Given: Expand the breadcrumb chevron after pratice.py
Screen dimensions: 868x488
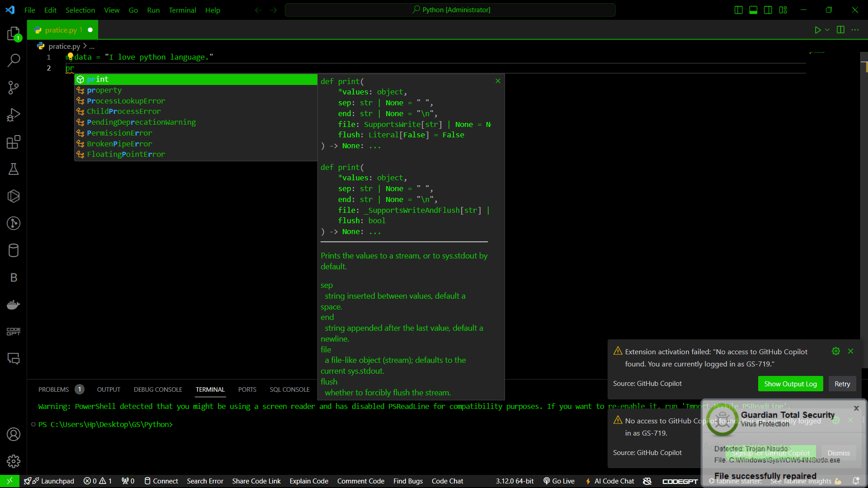Looking at the screenshot, I should coord(85,46).
